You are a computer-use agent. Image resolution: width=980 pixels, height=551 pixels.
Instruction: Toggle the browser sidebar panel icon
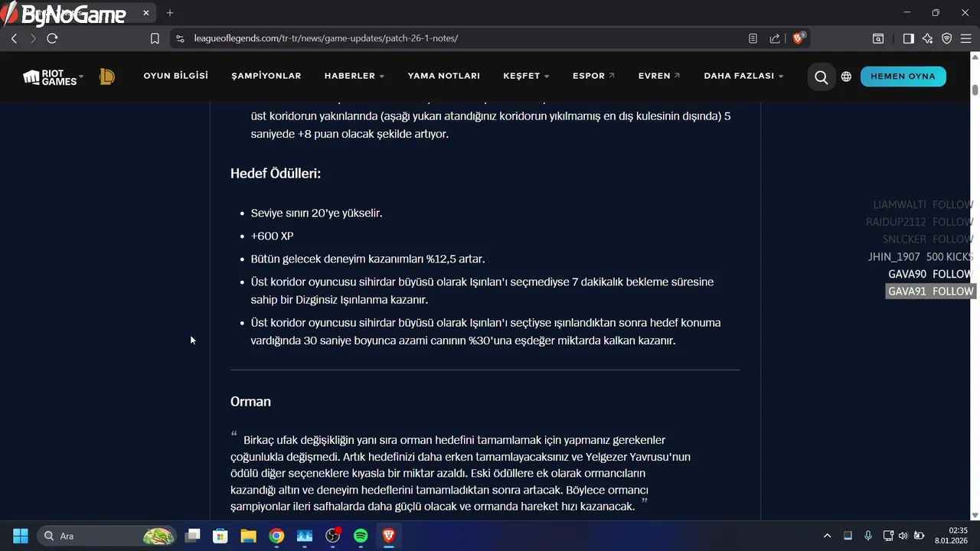(x=908, y=38)
